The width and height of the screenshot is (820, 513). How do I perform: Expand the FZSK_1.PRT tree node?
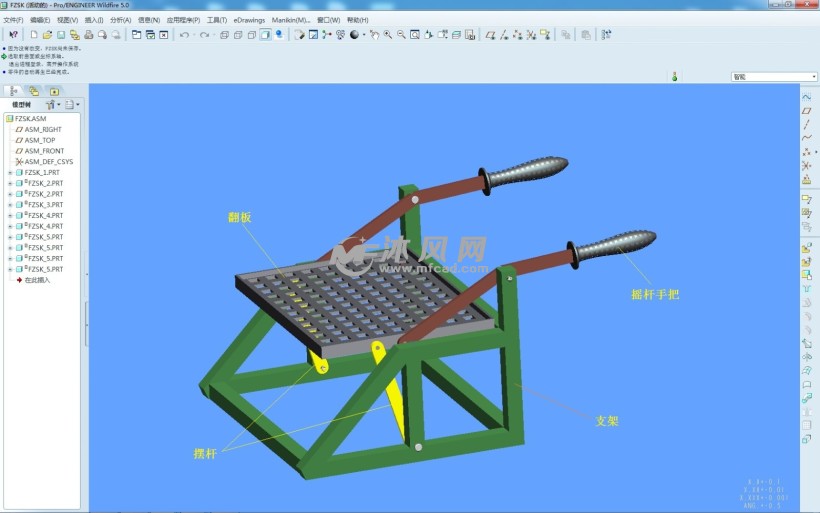pyautogui.click(x=10, y=173)
